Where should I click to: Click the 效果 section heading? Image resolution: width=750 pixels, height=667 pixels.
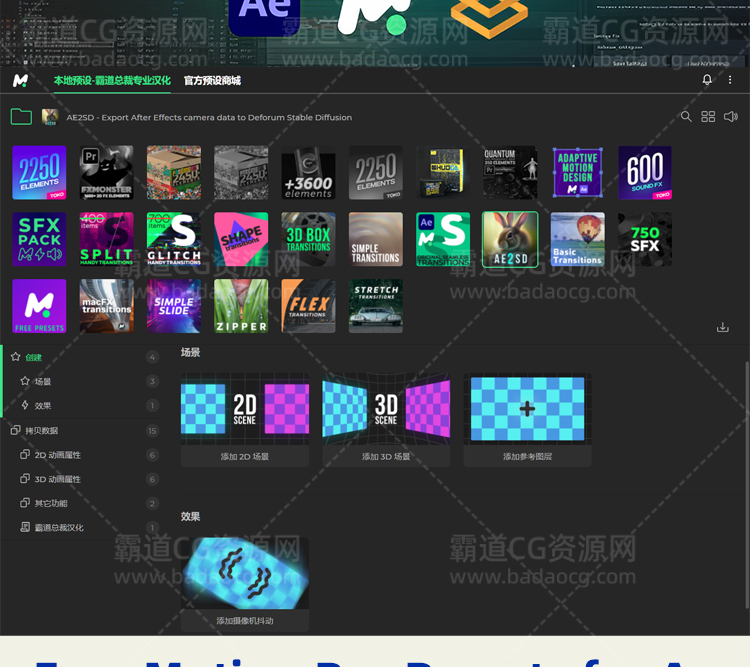(190, 516)
